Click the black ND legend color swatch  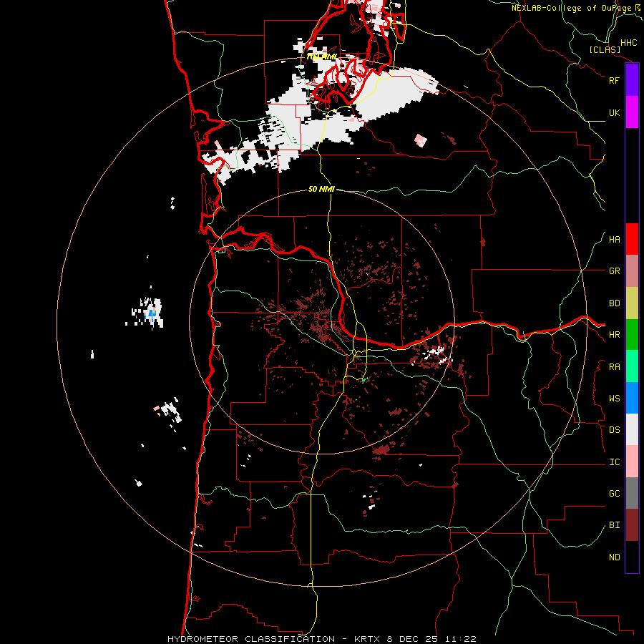(632, 557)
